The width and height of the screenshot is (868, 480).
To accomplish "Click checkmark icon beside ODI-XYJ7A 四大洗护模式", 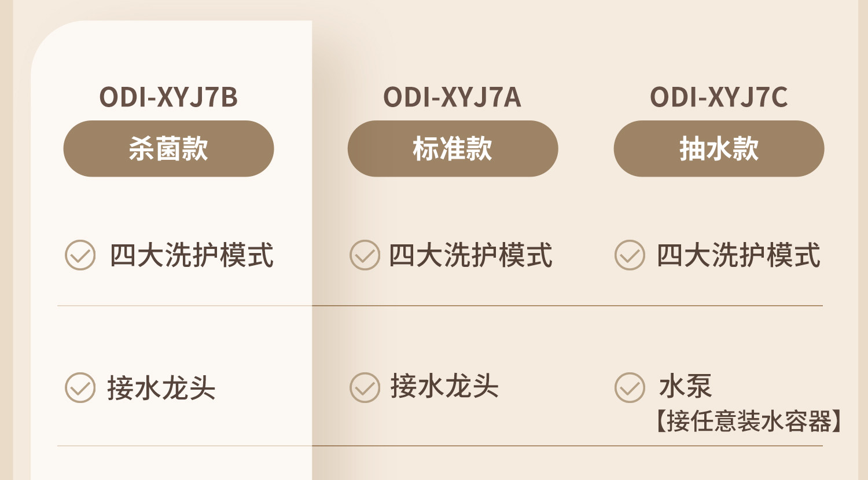I will 365,255.
